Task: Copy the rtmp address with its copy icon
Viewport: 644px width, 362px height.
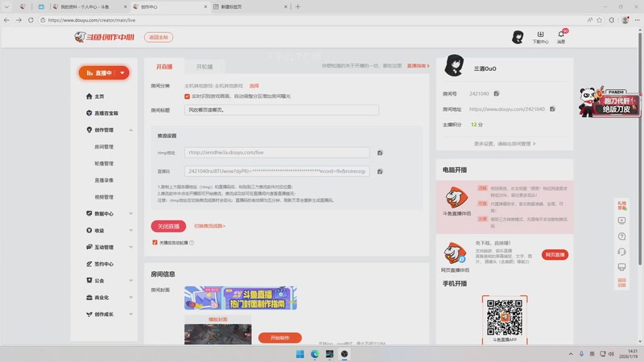Action: point(380,153)
